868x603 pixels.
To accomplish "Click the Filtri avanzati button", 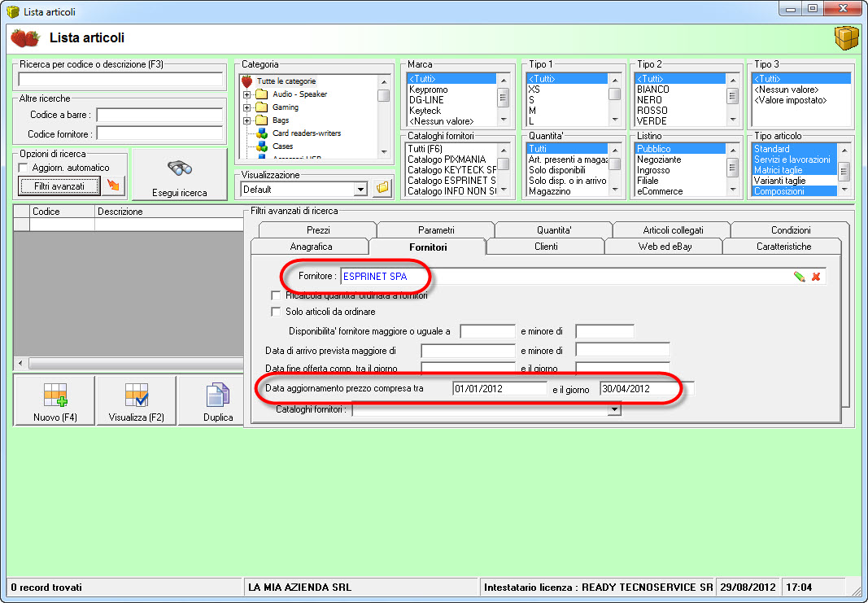I will click(59, 186).
